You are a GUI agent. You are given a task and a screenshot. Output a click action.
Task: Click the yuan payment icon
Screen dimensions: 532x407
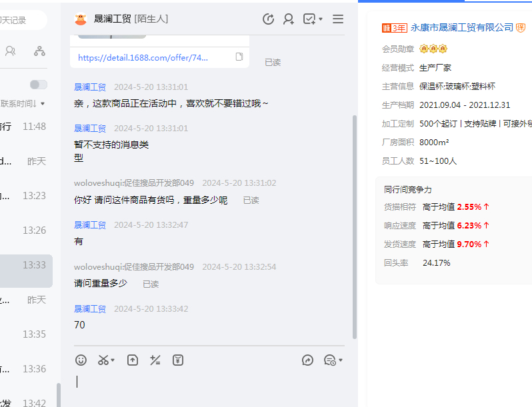pos(177,360)
